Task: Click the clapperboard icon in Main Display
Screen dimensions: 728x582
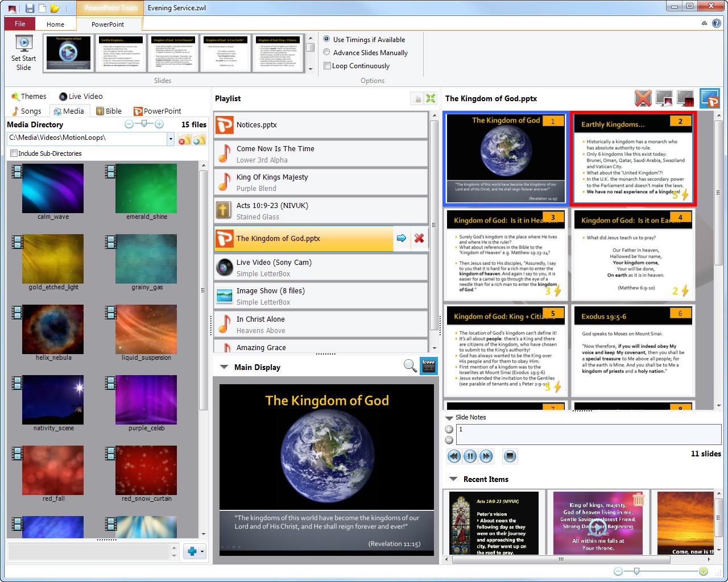Action: pyautogui.click(x=428, y=366)
